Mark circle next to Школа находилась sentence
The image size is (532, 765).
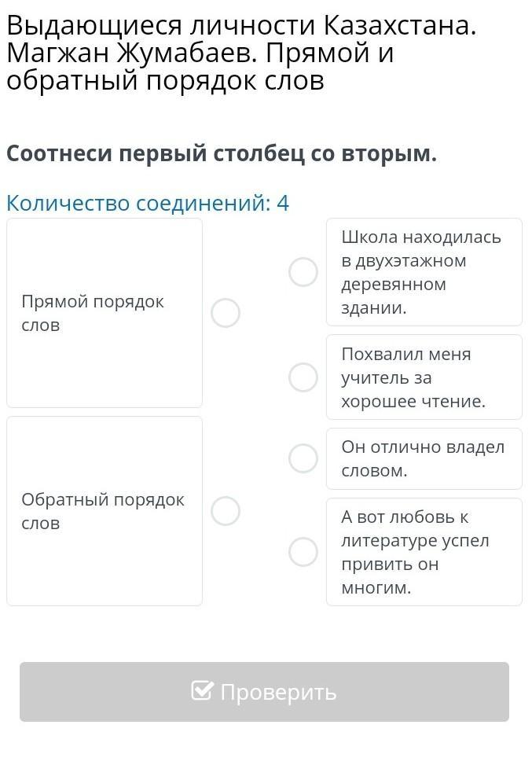point(303,272)
